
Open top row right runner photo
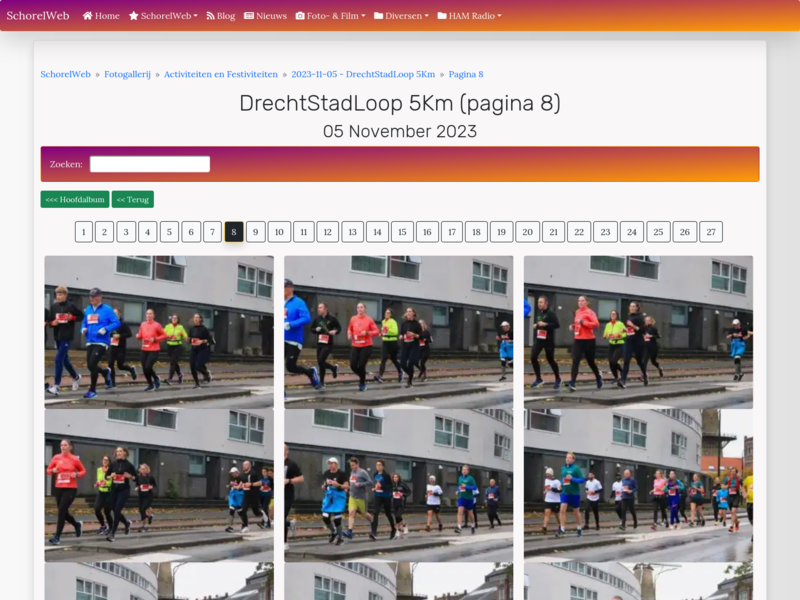638,332
